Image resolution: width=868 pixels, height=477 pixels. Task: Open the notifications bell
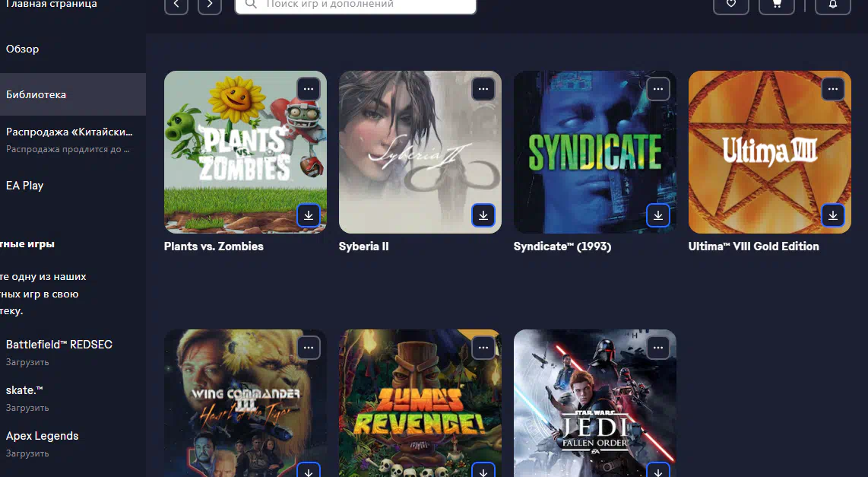[832, 5]
